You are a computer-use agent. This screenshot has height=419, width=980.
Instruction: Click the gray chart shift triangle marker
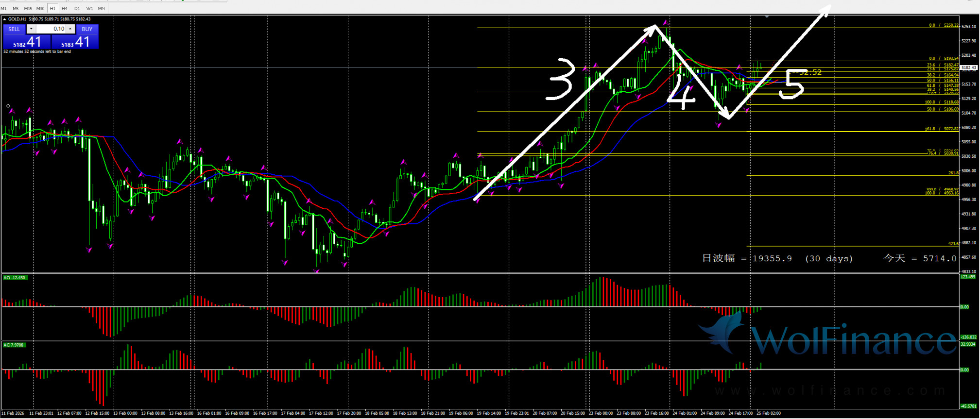[x=767, y=17]
